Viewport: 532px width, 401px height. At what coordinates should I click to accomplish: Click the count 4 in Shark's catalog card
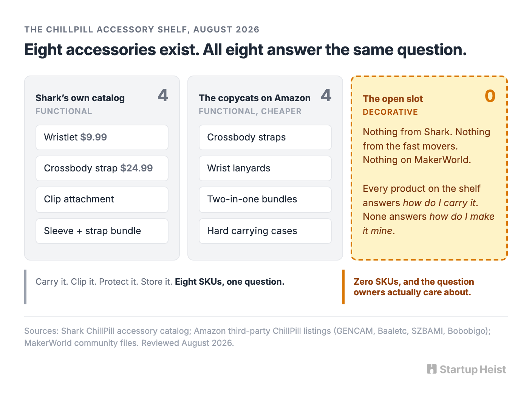click(x=163, y=95)
